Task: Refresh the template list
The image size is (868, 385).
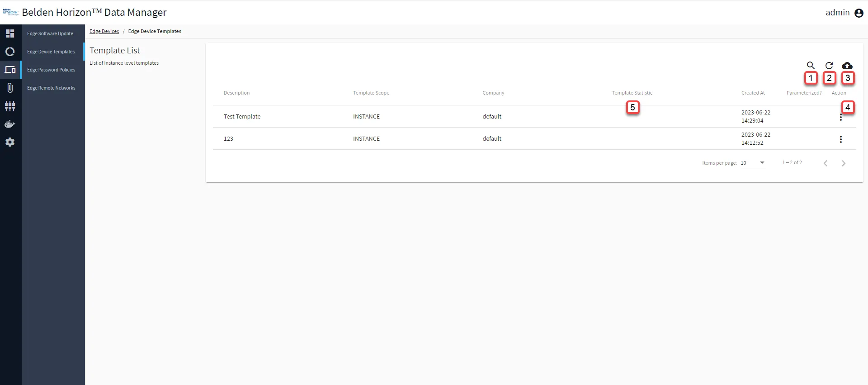Action: pos(829,66)
